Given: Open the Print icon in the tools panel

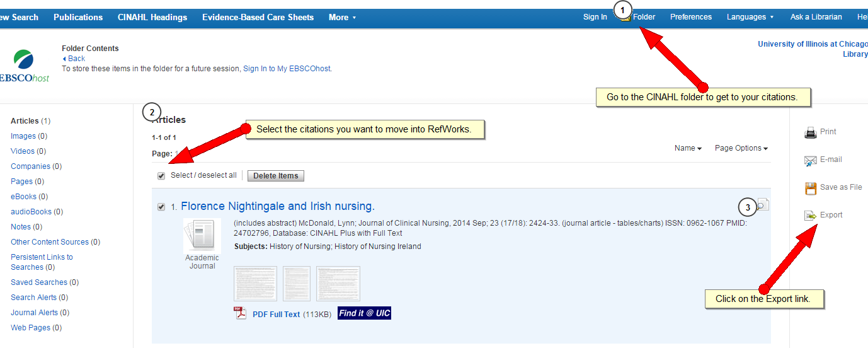Looking at the screenshot, I should pyautogui.click(x=811, y=132).
